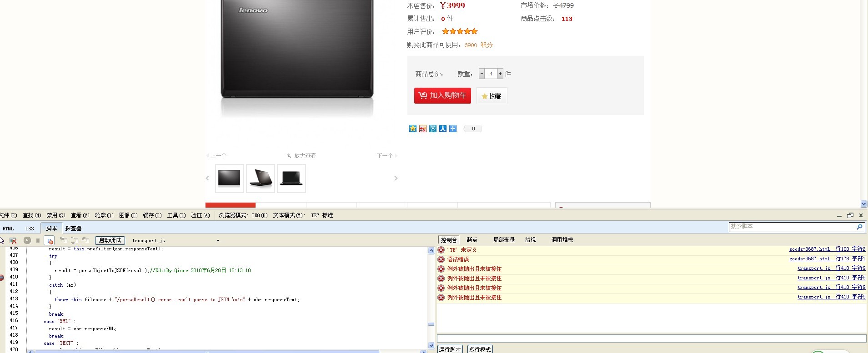Viewport: 868px width, 353px height.
Task: Open the 文件 menu
Action: coord(8,215)
